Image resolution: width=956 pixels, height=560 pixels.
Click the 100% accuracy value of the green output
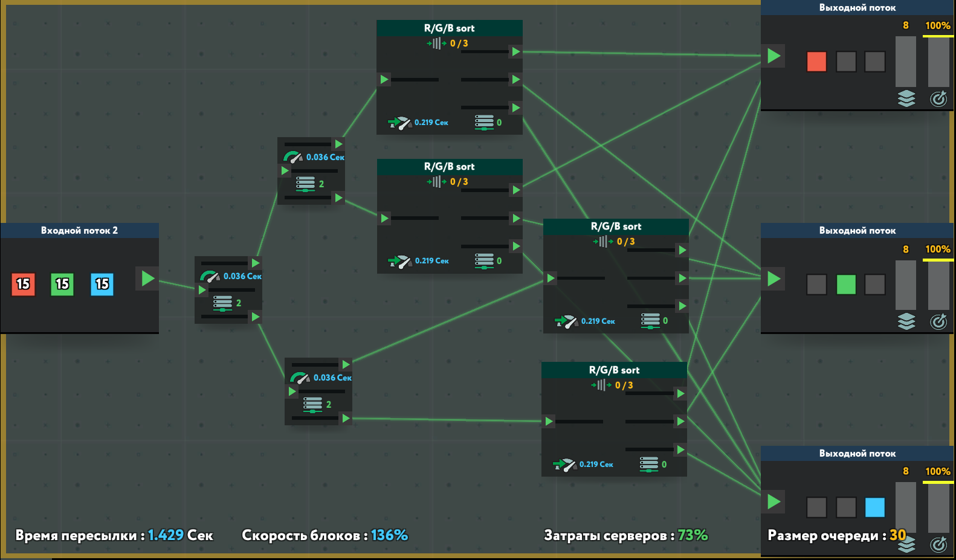click(938, 249)
